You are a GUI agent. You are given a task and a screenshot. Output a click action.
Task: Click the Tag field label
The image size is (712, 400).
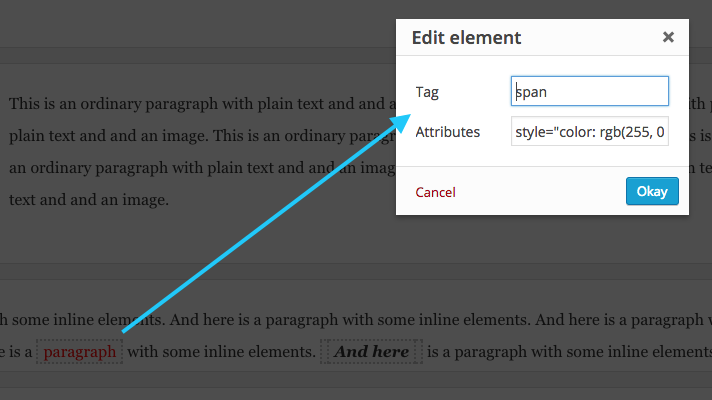(427, 92)
